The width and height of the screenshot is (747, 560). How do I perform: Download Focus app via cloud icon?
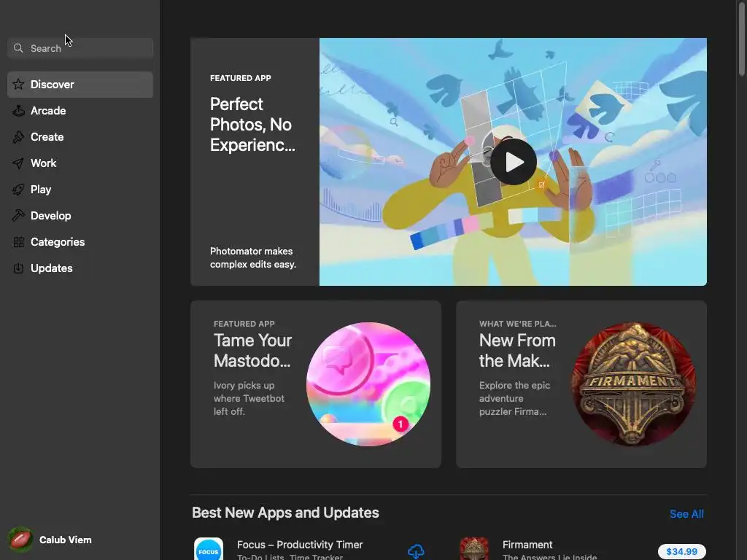coord(416,551)
